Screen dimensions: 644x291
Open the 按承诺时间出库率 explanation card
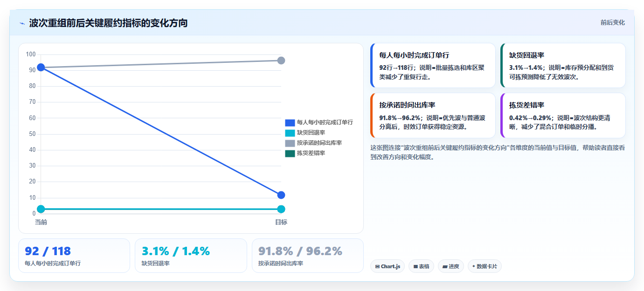coord(433,115)
